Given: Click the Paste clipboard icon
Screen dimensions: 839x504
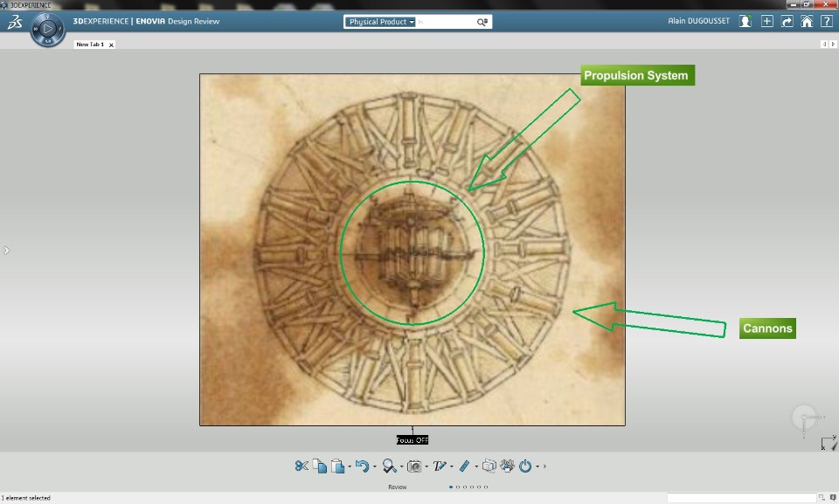Looking at the screenshot, I should pos(337,466).
